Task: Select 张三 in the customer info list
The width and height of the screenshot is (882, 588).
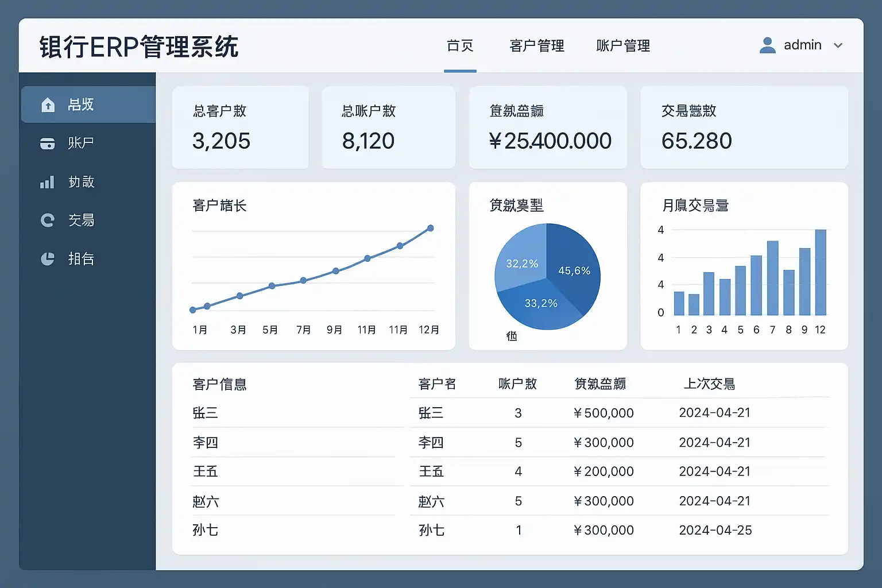Action: point(205,413)
